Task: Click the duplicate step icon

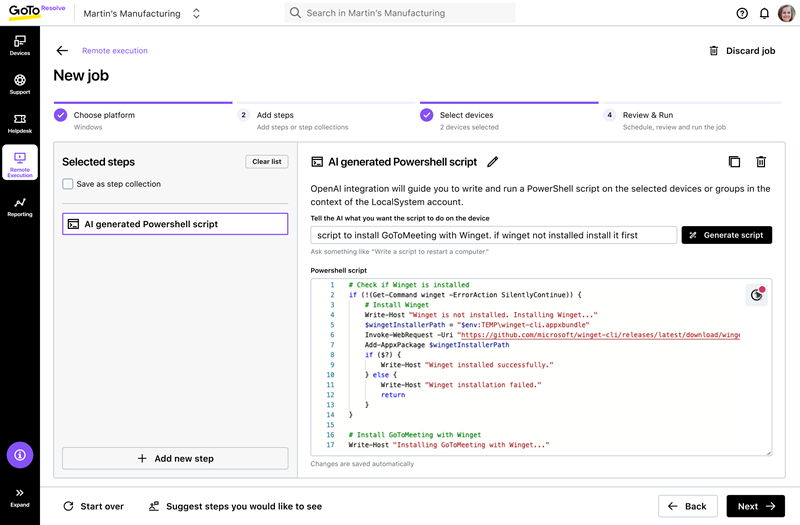Action: coord(734,162)
